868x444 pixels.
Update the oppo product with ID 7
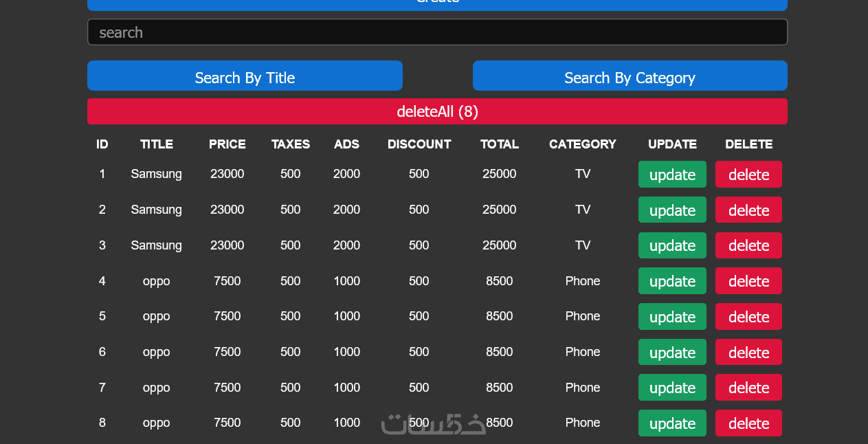[672, 388]
